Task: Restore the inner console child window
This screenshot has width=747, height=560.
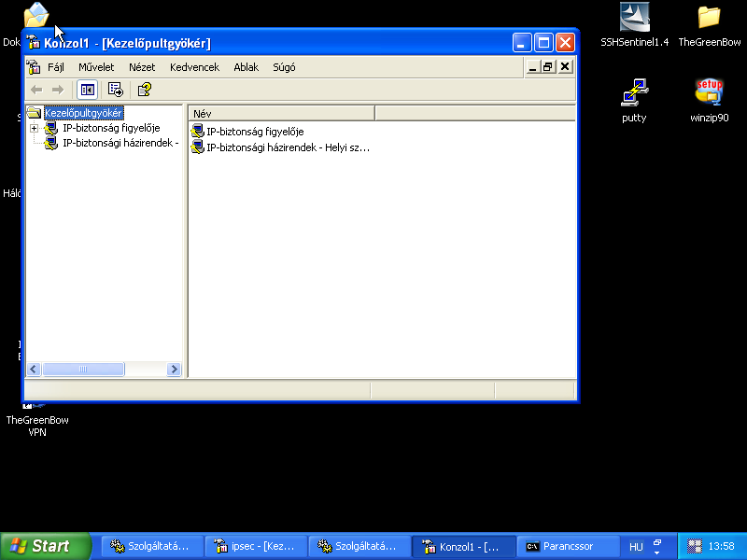Action: pyautogui.click(x=548, y=67)
